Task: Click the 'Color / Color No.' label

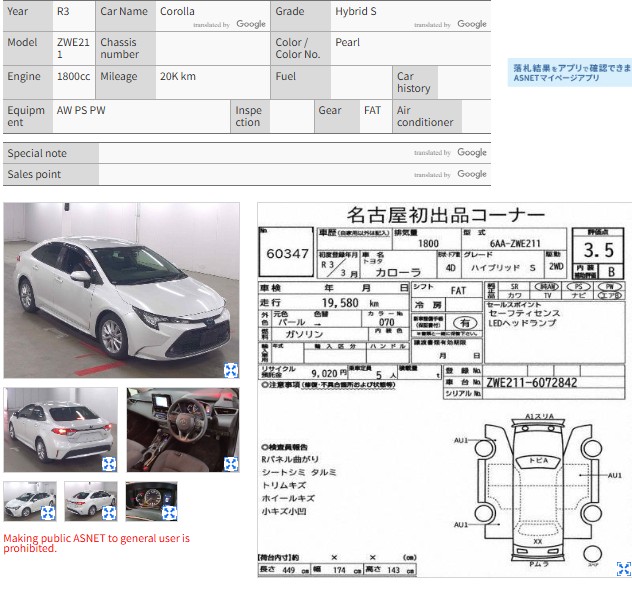Action: tap(300, 48)
